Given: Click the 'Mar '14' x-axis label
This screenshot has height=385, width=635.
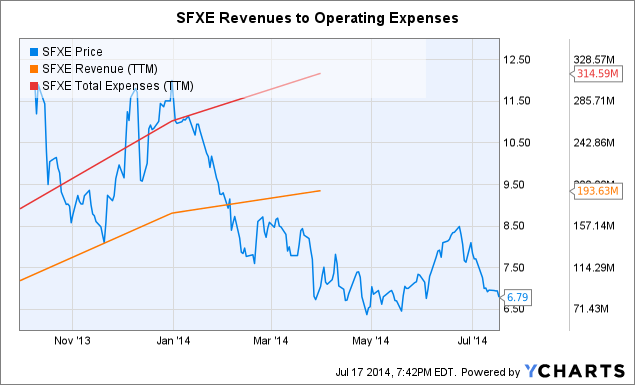Looking at the screenshot, I should pos(271,341).
